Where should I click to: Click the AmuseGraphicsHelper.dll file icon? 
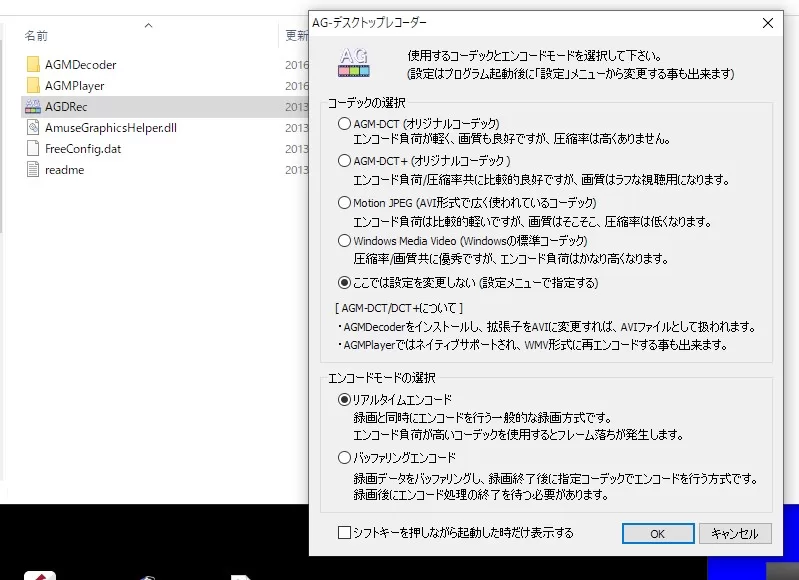tap(33, 127)
